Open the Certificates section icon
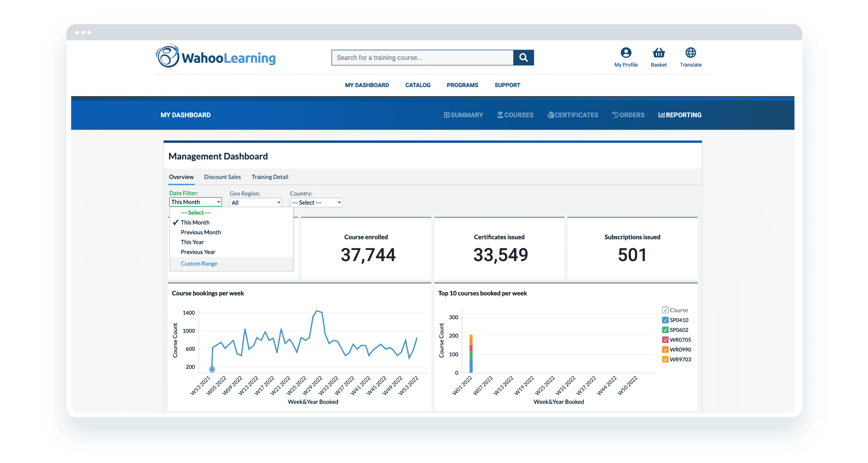 pyautogui.click(x=550, y=115)
